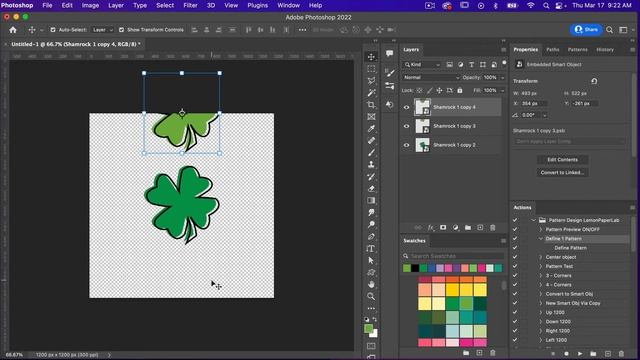Toggle Show Transform Controls checkbox
Screen dimensions: 640x360
(121, 30)
